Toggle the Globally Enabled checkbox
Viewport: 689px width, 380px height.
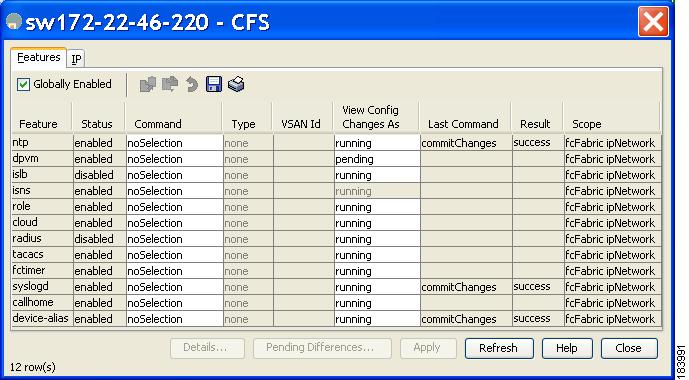pyautogui.click(x=23, y=84)
